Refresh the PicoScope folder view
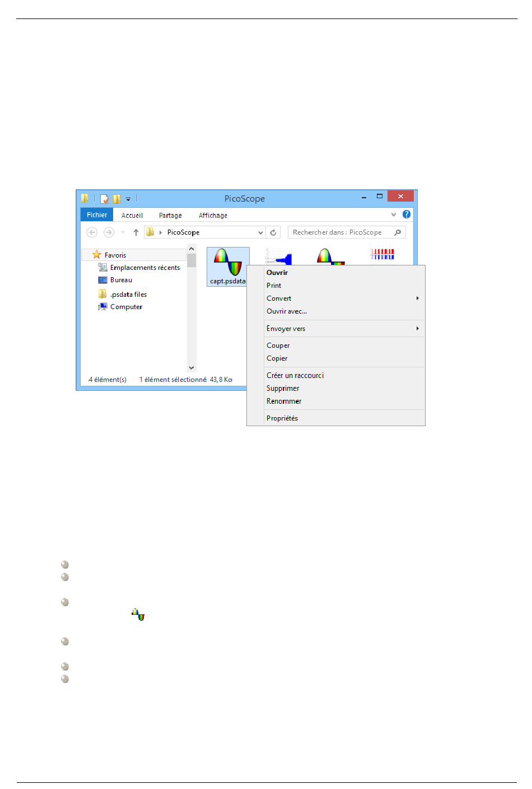This screenshot has width=532, height=789. 273,232
